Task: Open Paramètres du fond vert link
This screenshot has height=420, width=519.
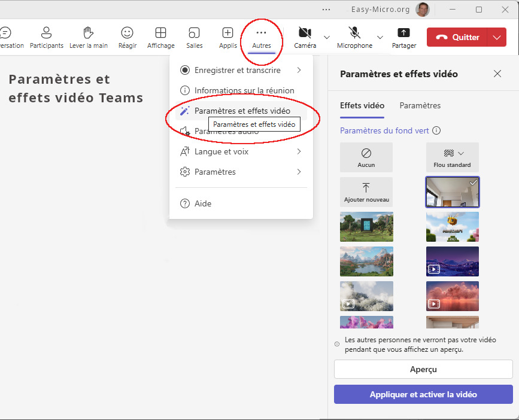Action: (x=384, y=130)
